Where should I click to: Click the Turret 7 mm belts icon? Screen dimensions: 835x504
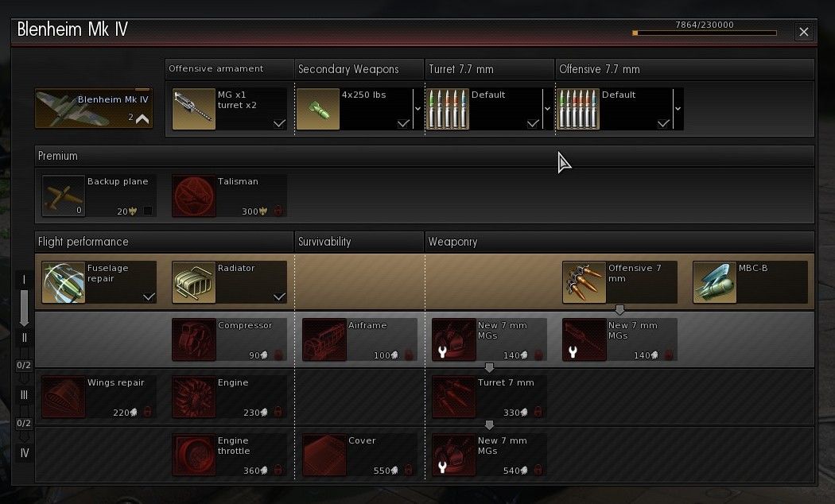click(x=454, y=397)
